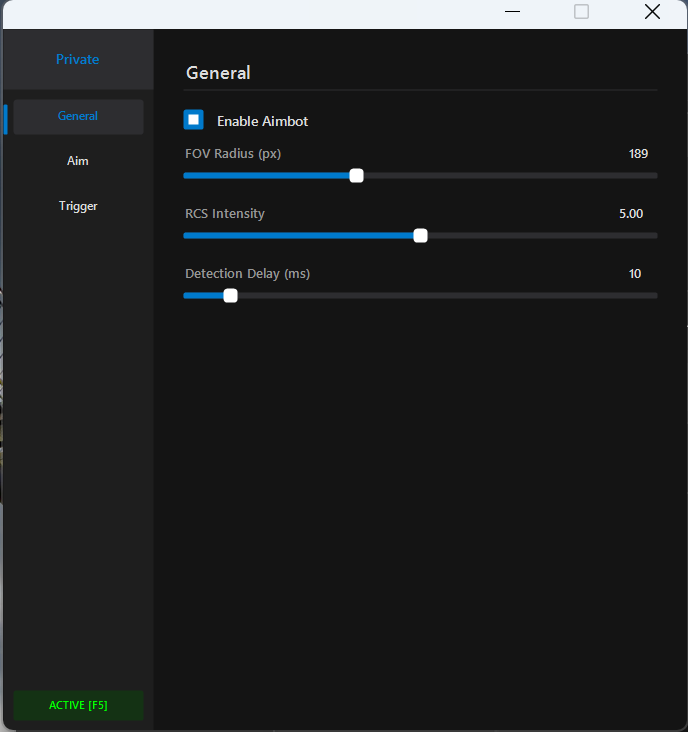Click the RCS Intensity value 5.00
The width and height of the screenshot is (688, 732).
pos(631,214)
